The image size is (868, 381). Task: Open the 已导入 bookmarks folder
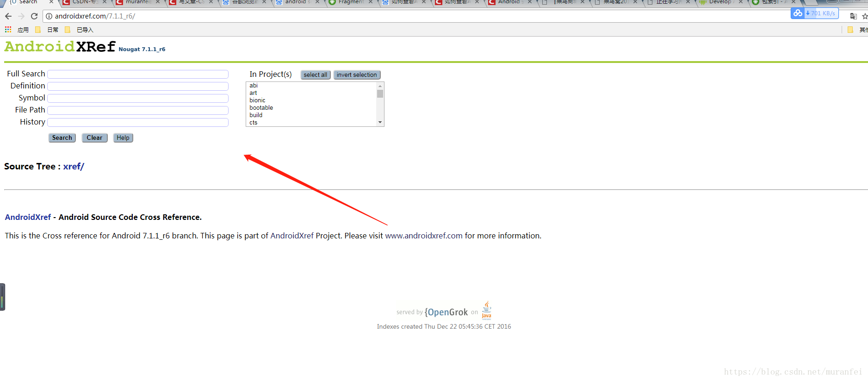[79, 30]
